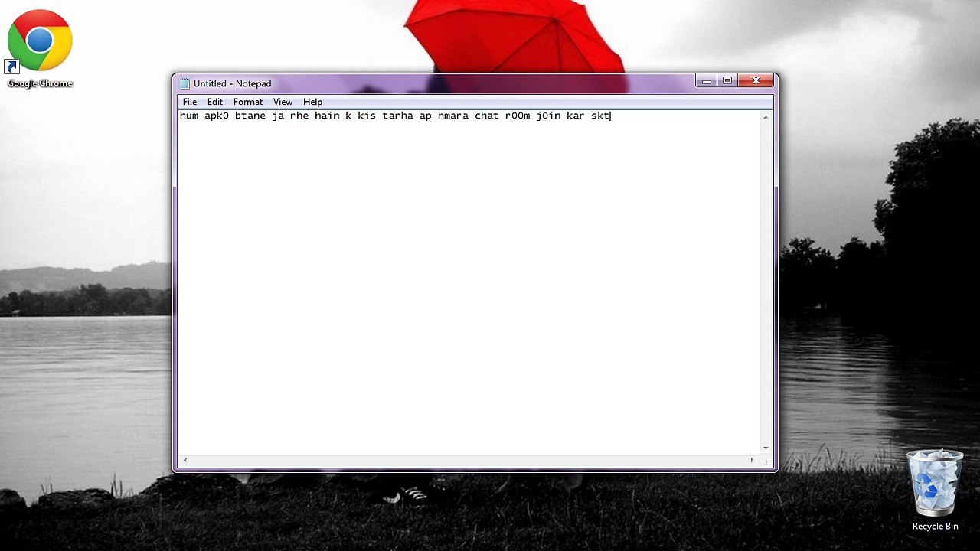This screenshot has height=551, width=980.
Task: Click the Untitled - Notepad title bar text
Action: (x=232, y=83)
